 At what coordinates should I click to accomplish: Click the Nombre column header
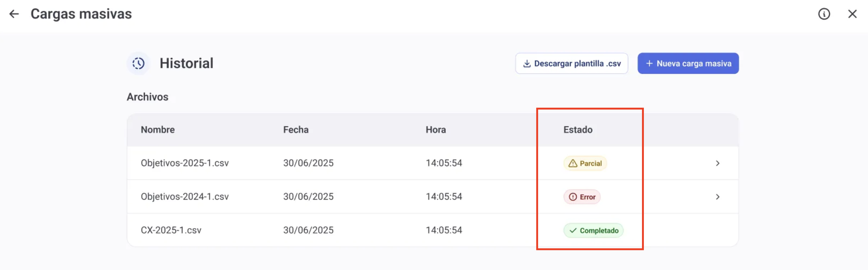(158, 130)
